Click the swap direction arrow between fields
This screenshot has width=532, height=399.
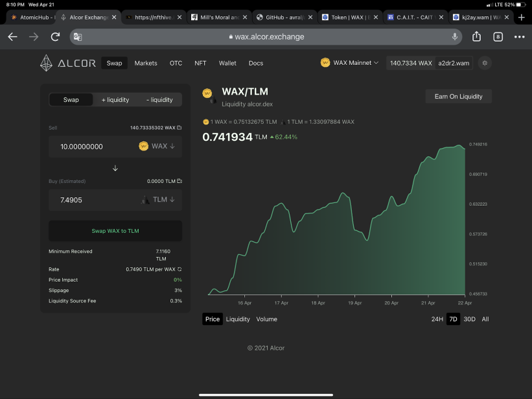(x=115, y=168)
